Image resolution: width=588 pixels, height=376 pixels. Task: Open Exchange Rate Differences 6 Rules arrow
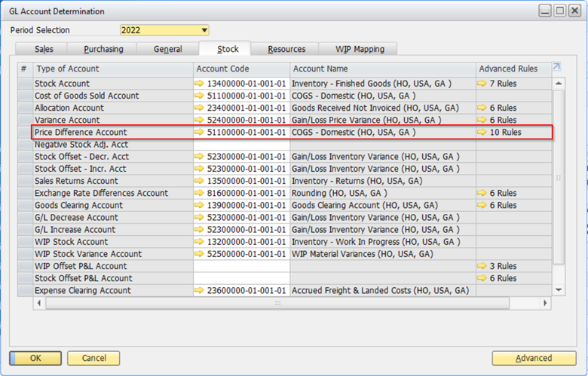point(482,193)
